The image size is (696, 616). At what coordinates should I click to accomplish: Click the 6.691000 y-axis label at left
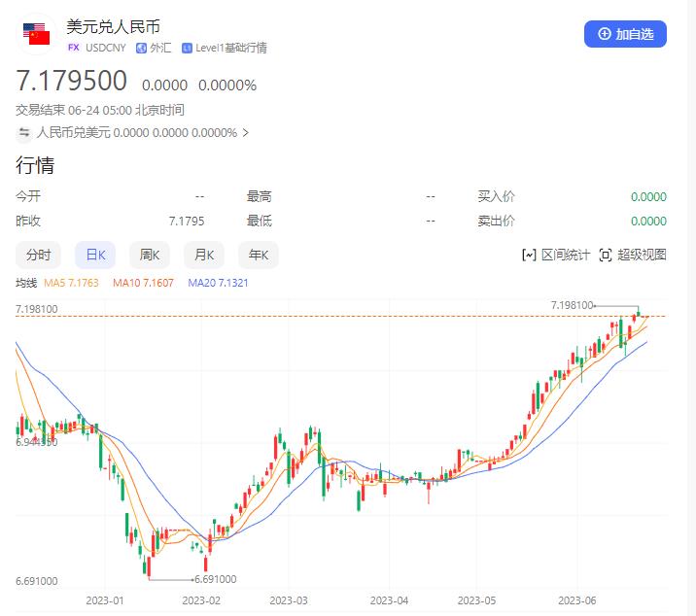pos(36,581)
